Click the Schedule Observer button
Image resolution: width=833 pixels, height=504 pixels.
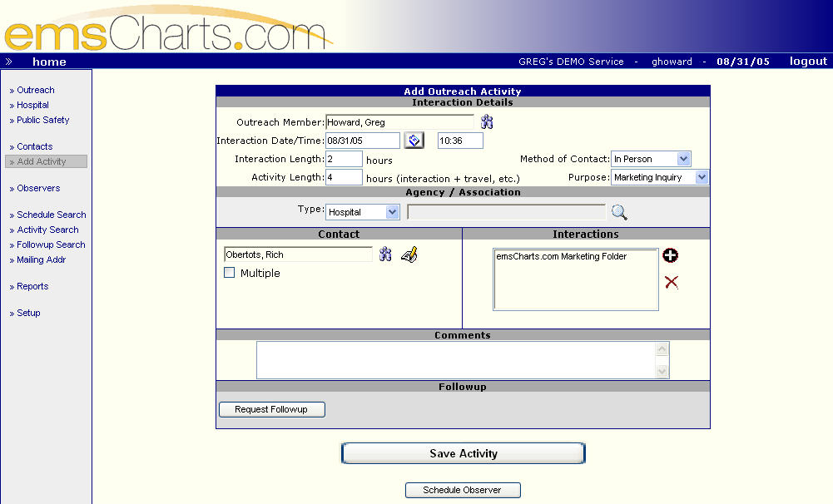463,490
